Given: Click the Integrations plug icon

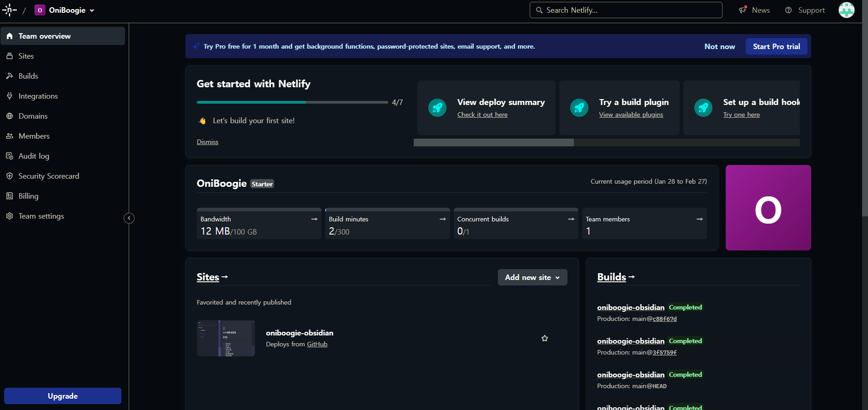Looking at the screenshot, I should (10, 96).
